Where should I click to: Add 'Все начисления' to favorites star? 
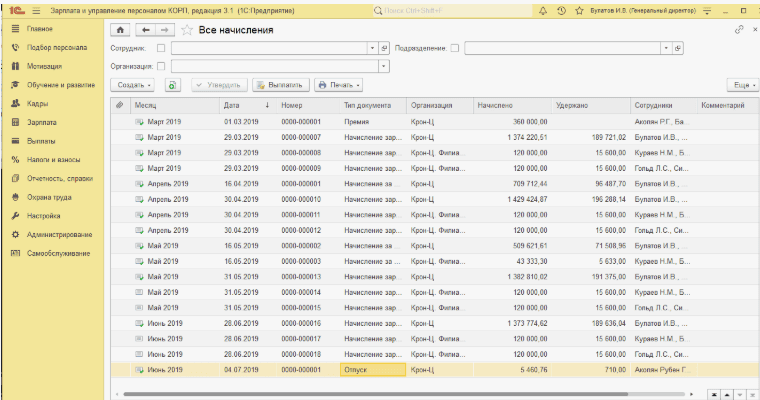point(187,30)
